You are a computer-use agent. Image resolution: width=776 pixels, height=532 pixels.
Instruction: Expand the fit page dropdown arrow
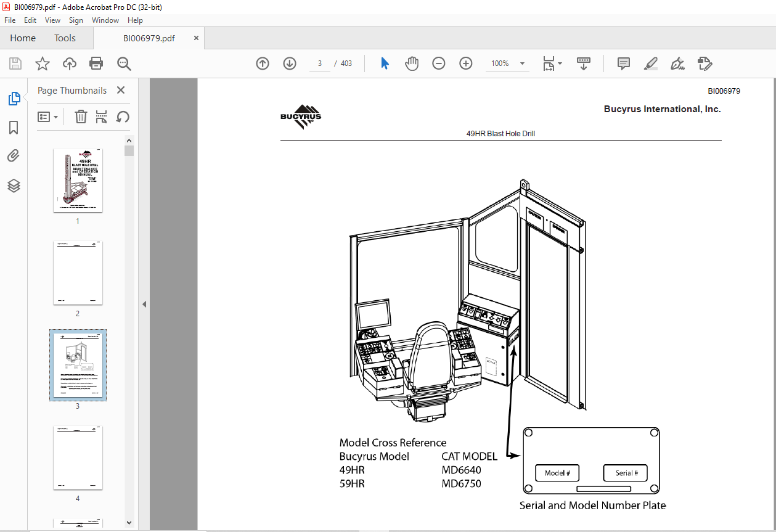pos(560,63)
